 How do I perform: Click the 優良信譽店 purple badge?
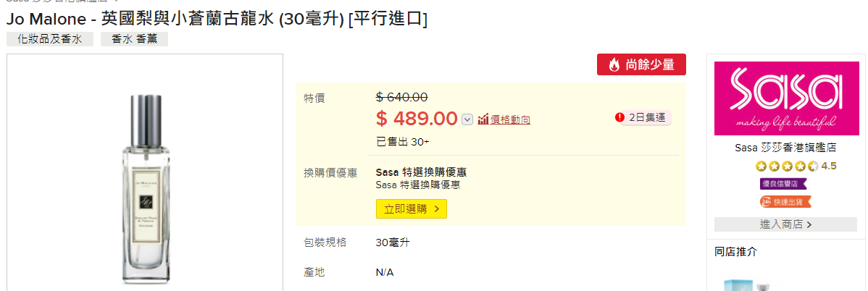click(783, 184)
